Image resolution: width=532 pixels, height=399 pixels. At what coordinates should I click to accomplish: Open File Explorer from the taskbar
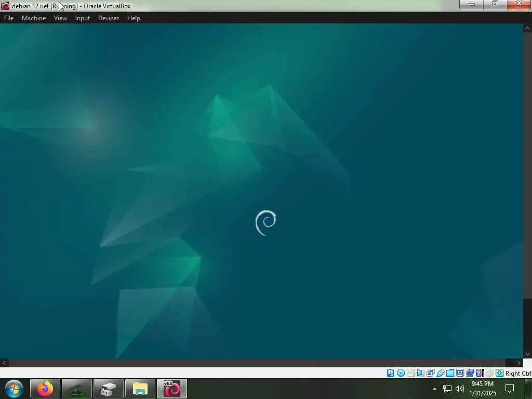(x=140, y=389)
